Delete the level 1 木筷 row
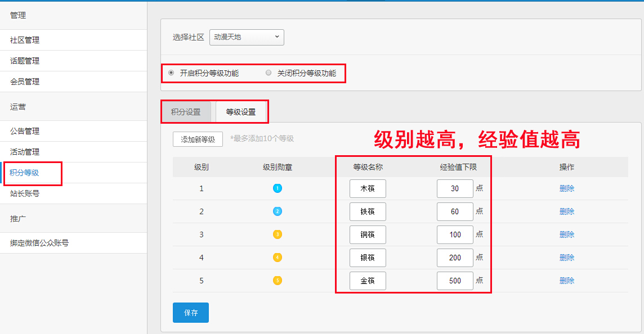Screen dimensions: 644x334 pos(567,188)
